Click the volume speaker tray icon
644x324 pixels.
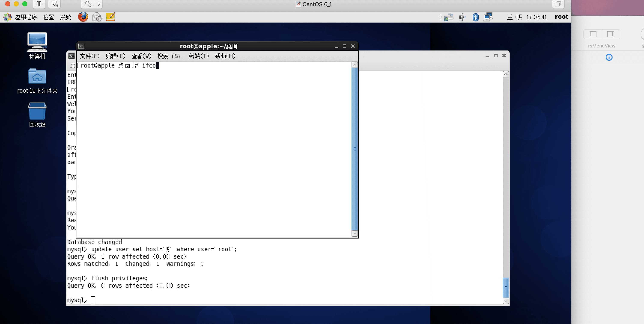462,17
